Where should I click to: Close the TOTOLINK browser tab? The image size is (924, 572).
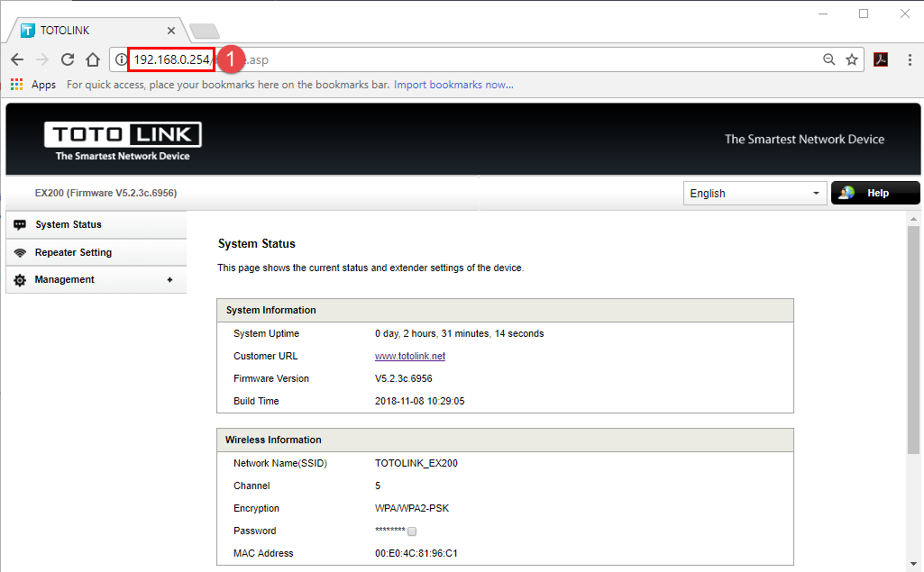[171, 31]
